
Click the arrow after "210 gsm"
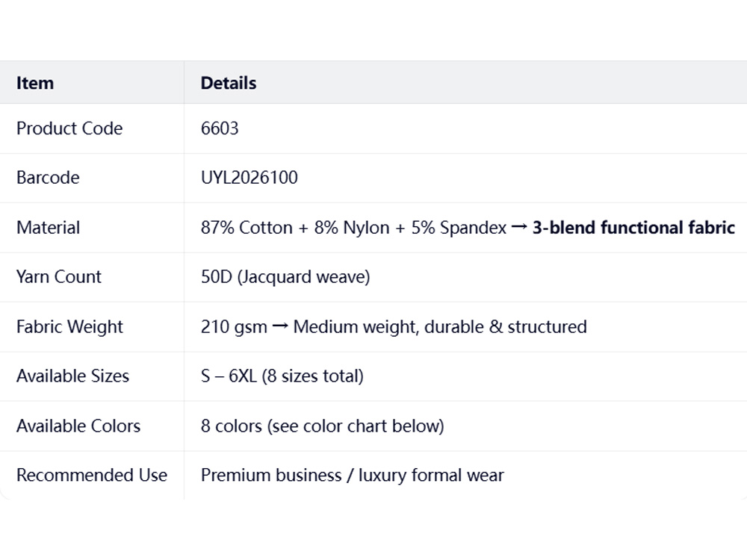tap(280, 327)
